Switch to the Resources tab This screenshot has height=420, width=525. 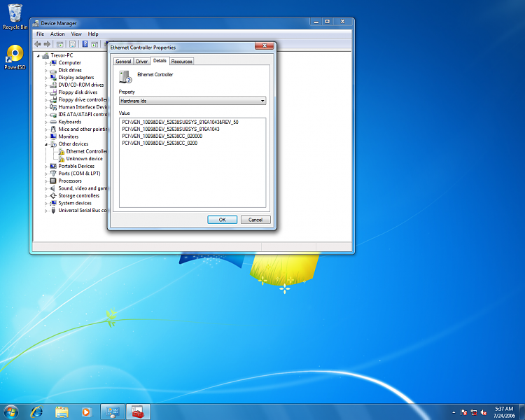pyautogui.click(x=182, y=62)
